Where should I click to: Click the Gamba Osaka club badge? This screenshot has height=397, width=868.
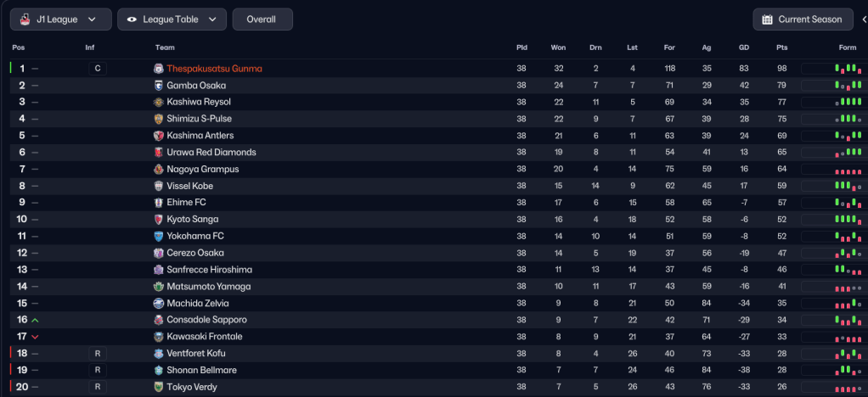(x=159, y=86)
